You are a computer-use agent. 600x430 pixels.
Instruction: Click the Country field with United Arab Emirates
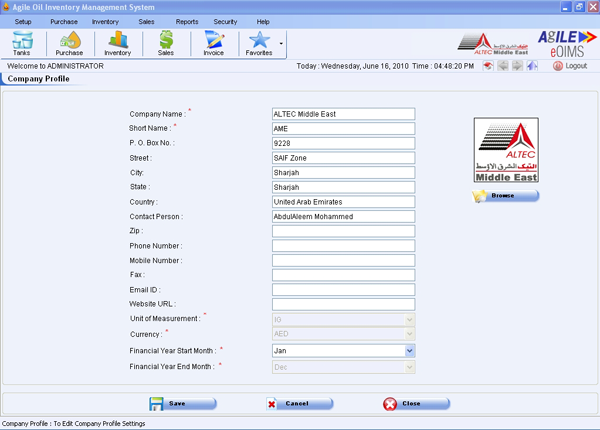tap(343, 202)
